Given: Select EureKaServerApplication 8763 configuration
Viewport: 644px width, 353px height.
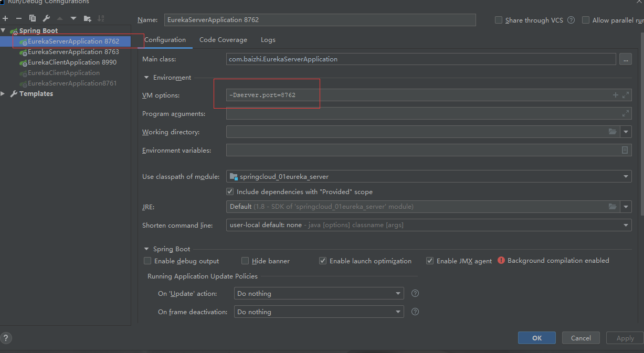Looking at the screenshot, I should (x=73, y=51).
